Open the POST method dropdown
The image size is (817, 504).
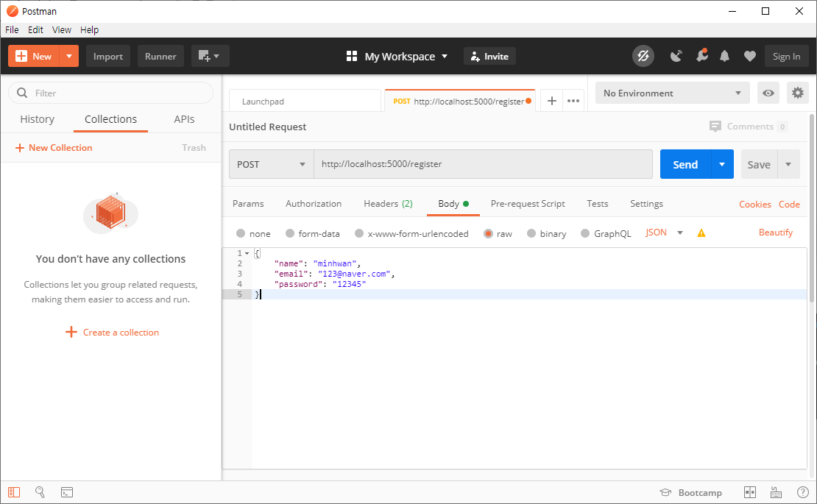pos(271,165)
